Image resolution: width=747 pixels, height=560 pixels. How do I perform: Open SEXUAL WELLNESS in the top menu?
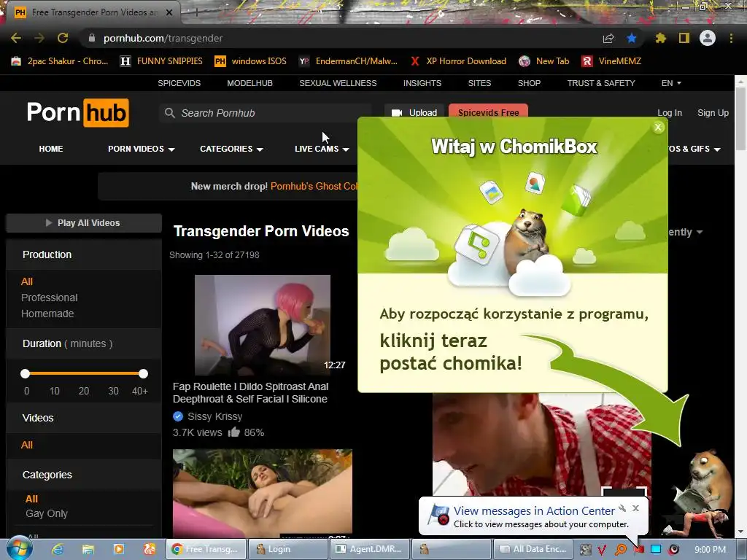point(338,83)
